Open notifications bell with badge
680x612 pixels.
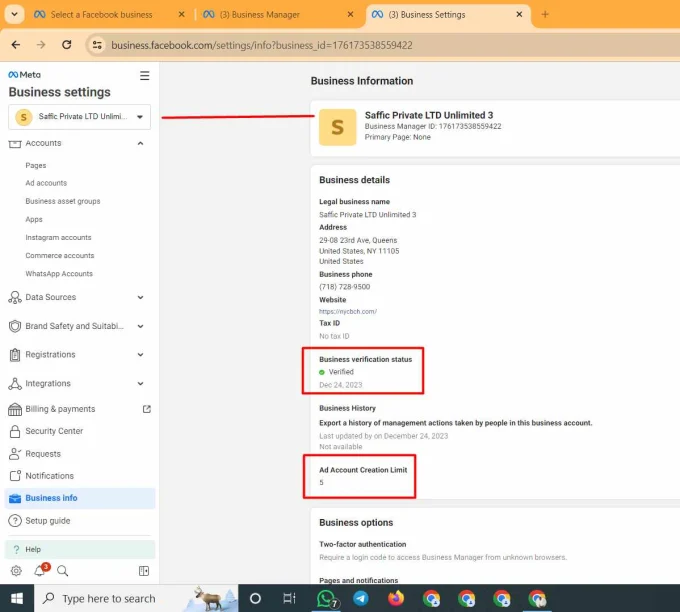tap(40, 570)
